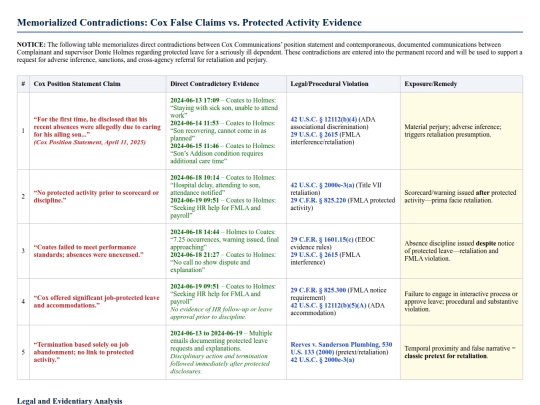This screenshot has height=405, width=540.
Task: Open the 29 C.F.R. § 825.300 link
Action: point(318,290)
